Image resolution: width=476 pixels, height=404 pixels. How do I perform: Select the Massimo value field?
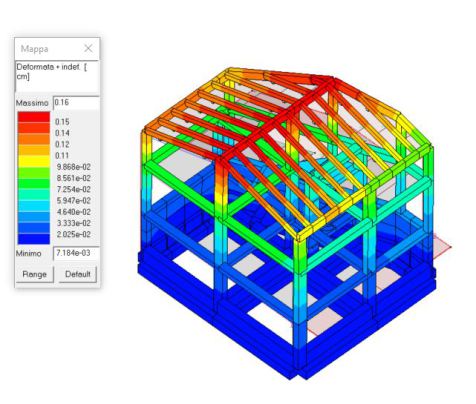pos(76,103)
